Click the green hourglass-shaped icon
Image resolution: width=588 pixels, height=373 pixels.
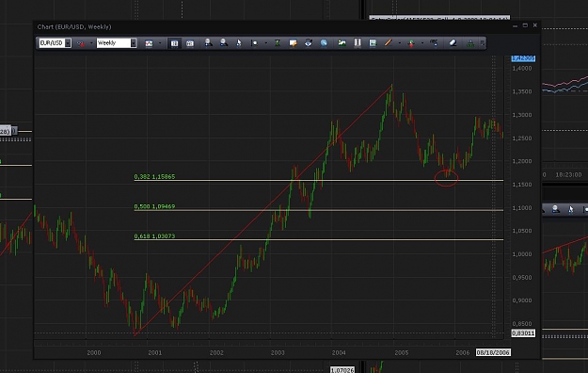tap(278, 43)
